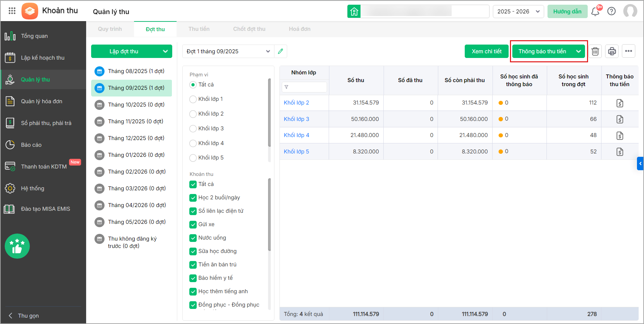Click the pencil edit icon beside Đợt 1
The width and height of the screenshot is (644, 324).
[x=280, y=51]
